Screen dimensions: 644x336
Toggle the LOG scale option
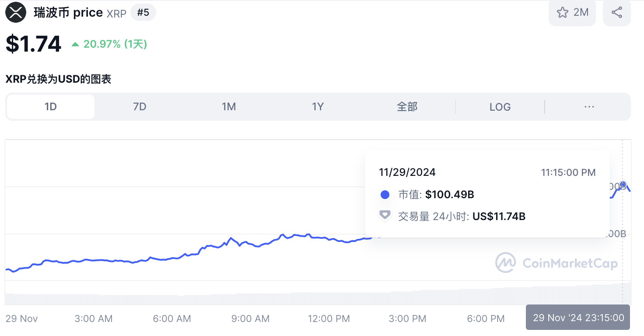coord(500,106)
